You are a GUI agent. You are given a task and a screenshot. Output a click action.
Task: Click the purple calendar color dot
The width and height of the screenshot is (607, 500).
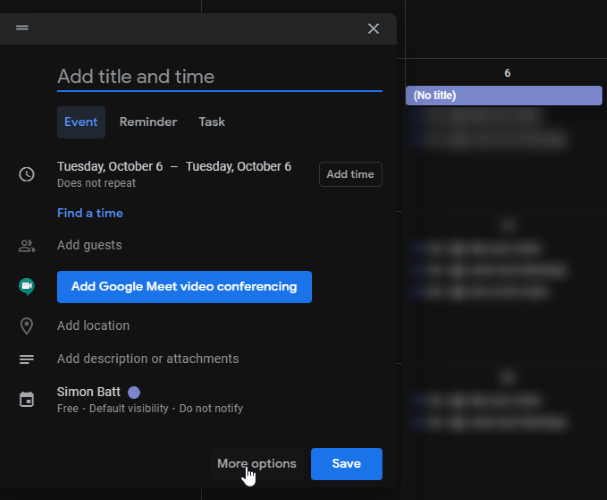click(134, 392)
